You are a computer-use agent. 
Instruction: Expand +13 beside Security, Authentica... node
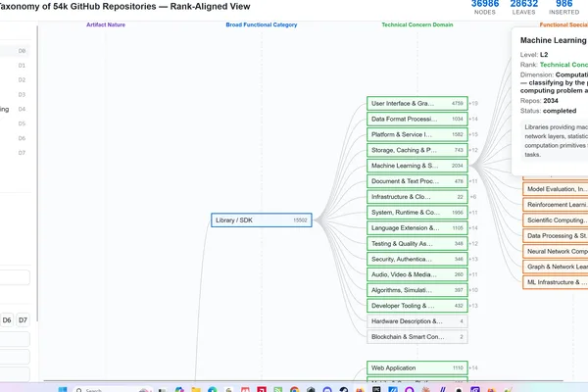tap(473, 259)
